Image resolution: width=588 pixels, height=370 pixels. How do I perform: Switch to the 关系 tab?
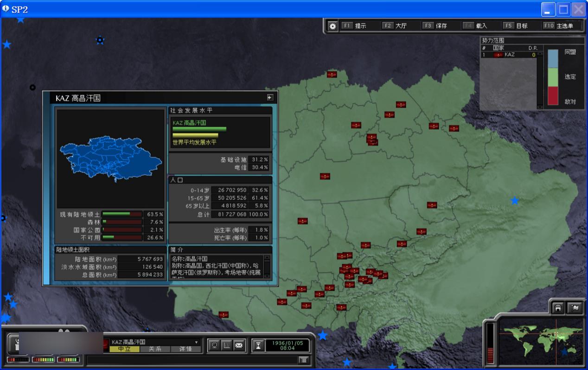coord(155,349)
